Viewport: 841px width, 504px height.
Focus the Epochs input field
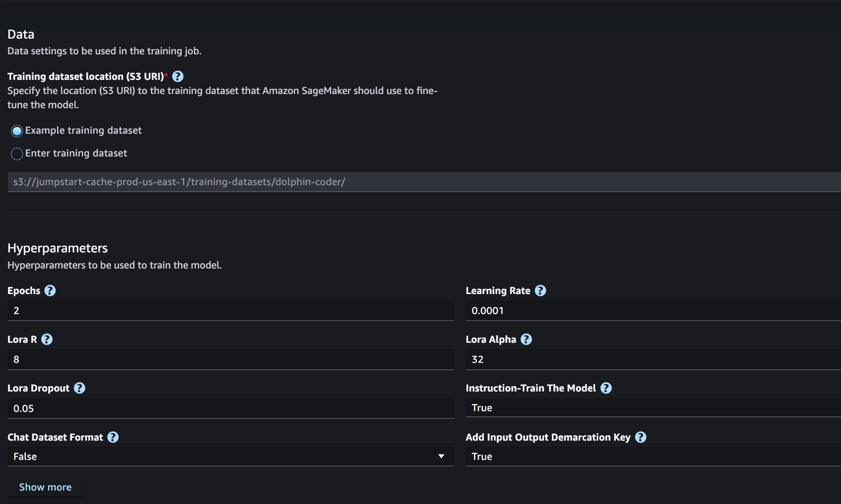point(231,311)
